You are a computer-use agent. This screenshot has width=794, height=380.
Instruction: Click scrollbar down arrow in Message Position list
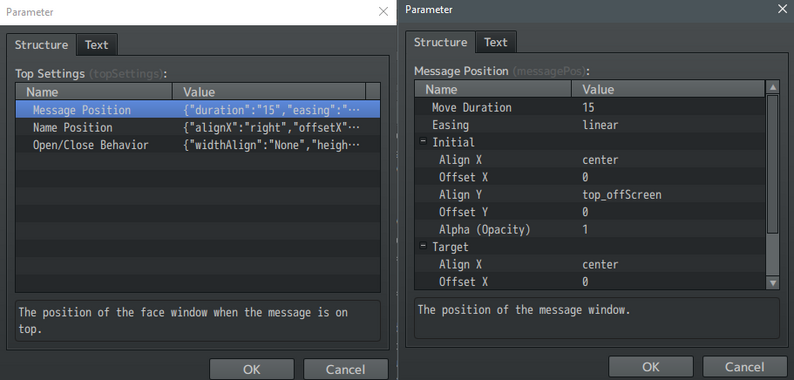773,283
